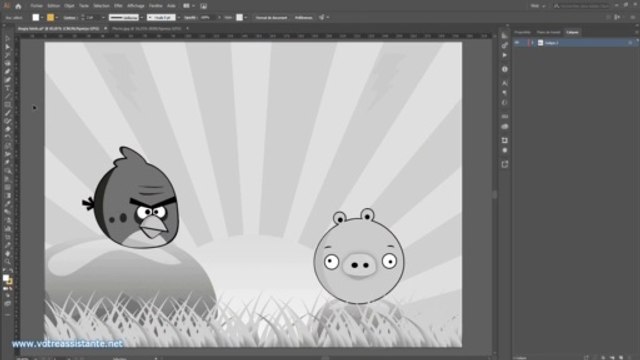Click the stroke color swatch in control bar
Image resolution: width=640 pixels, height=360 pixels.
[50, 18]
